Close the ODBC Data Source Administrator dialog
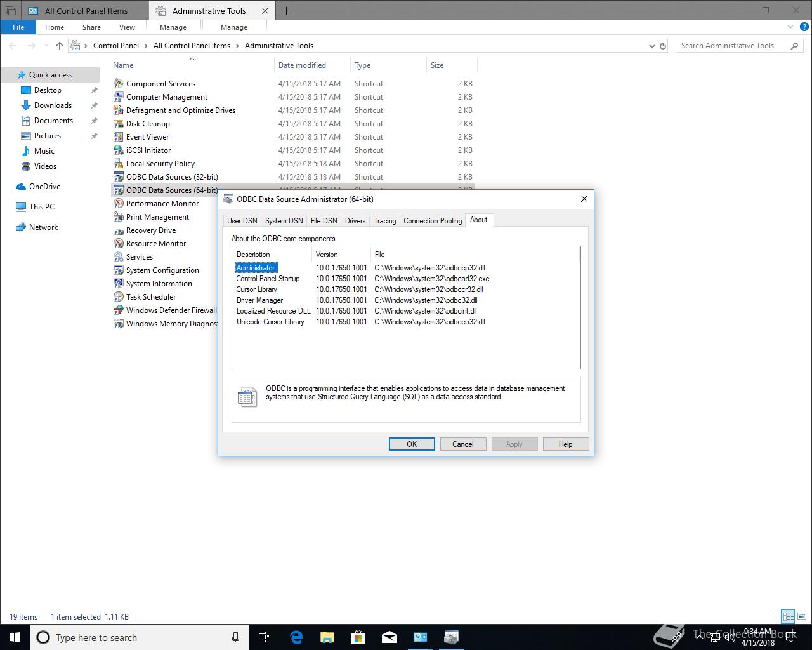Screen dimensions: 812x650 (x=584, y=199)
